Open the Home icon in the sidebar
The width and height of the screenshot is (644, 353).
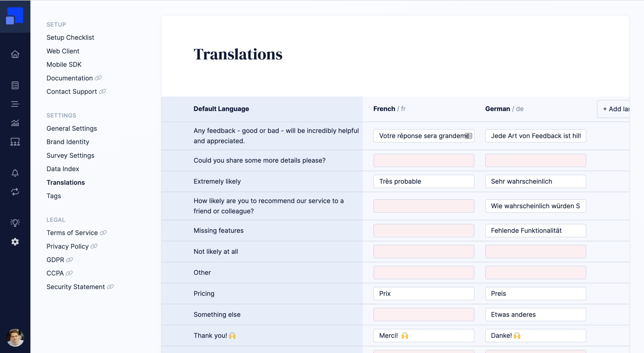pos(15,54)
